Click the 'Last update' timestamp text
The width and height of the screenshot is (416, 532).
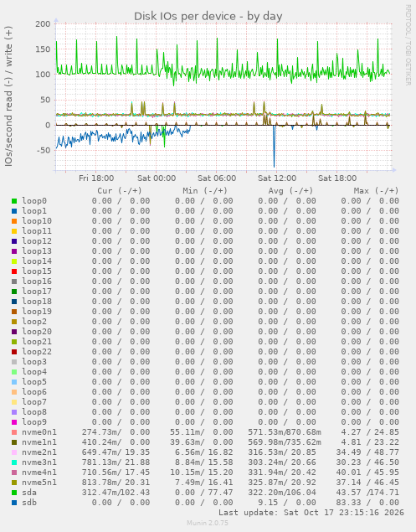pyautogui.click(x=311, y=513)
